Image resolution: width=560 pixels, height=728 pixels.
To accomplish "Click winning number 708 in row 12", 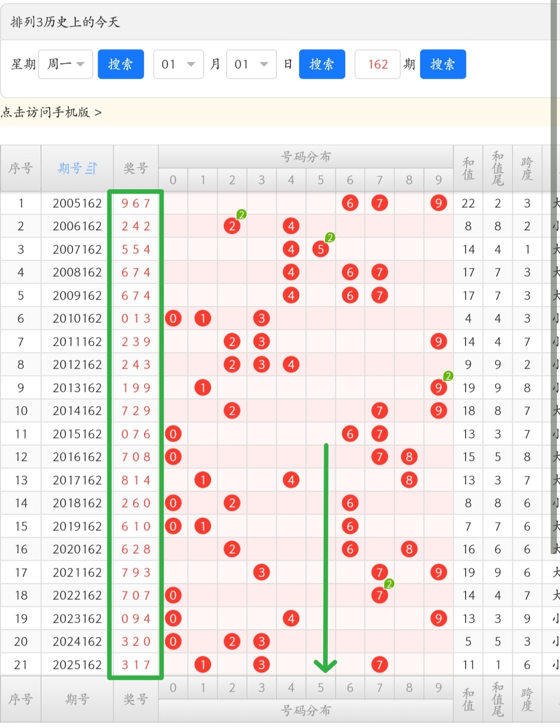I will pos(136,457).
